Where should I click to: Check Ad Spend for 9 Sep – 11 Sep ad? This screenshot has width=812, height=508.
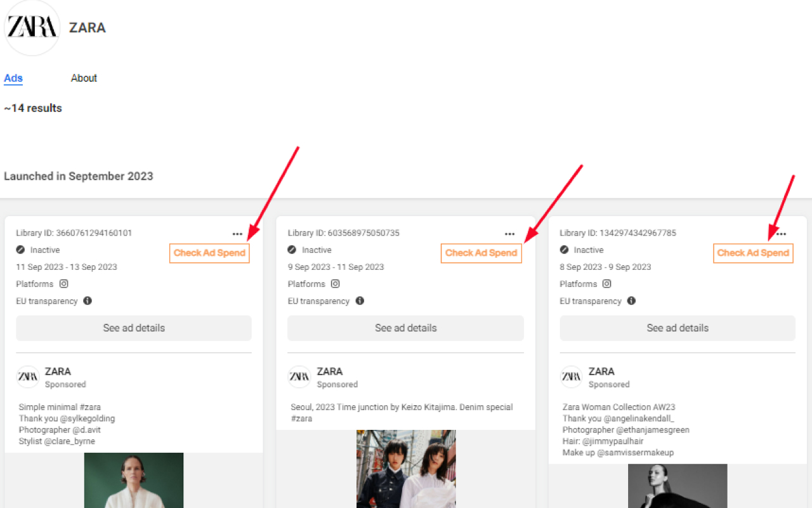[481, 253]
